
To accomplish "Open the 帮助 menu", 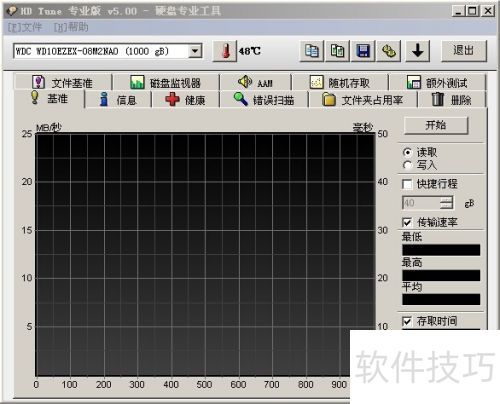I will coord(71,27).
